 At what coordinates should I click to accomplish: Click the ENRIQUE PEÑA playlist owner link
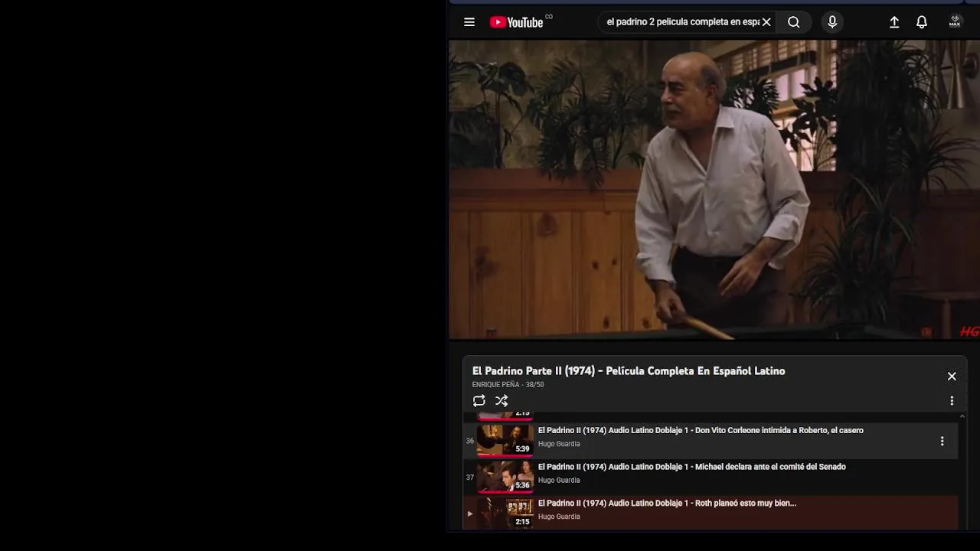pos(495,385)
